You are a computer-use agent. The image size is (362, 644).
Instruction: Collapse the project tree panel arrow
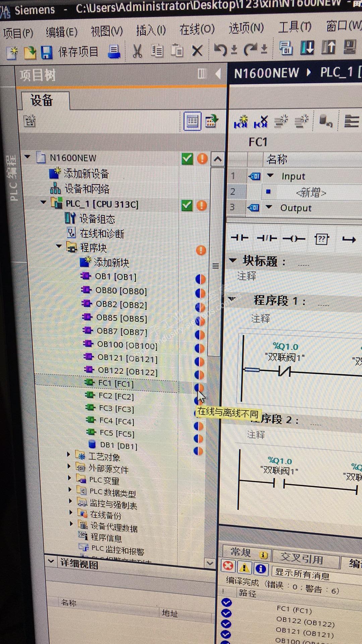pos(219,73)
